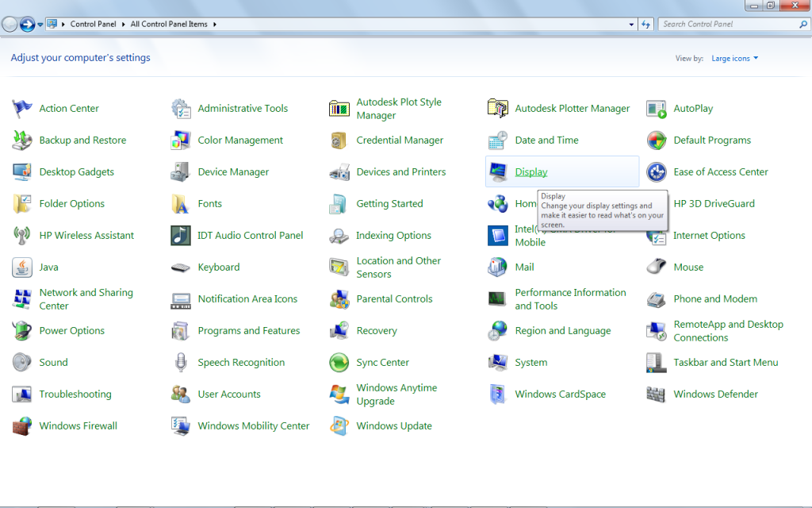
Task: Expand the recent pages arrow beside Forward
Action: [40, 25]
